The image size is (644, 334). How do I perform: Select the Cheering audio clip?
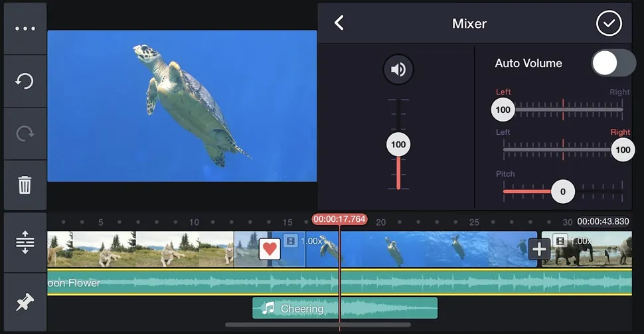345,308
